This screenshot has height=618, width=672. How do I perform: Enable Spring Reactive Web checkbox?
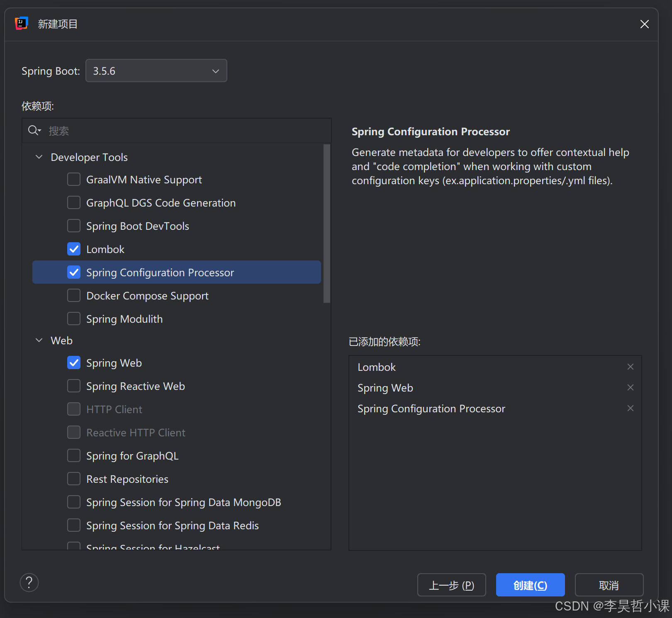pos(74,386)
